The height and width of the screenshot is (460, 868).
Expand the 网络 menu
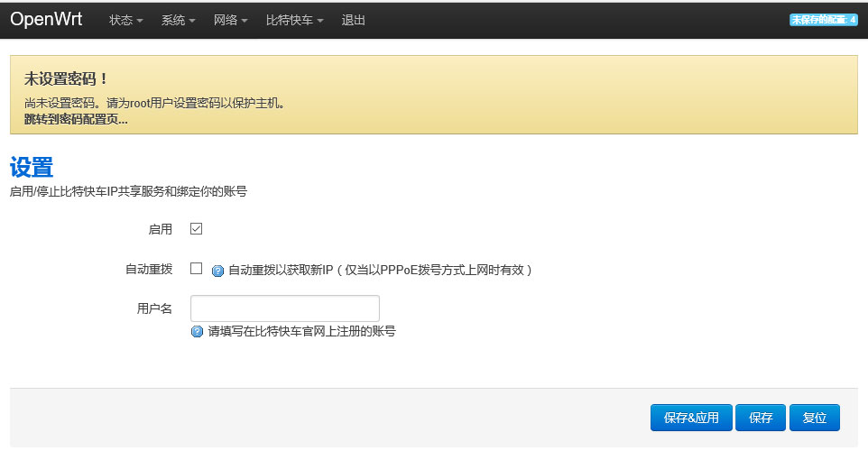(x=230, y=20)
